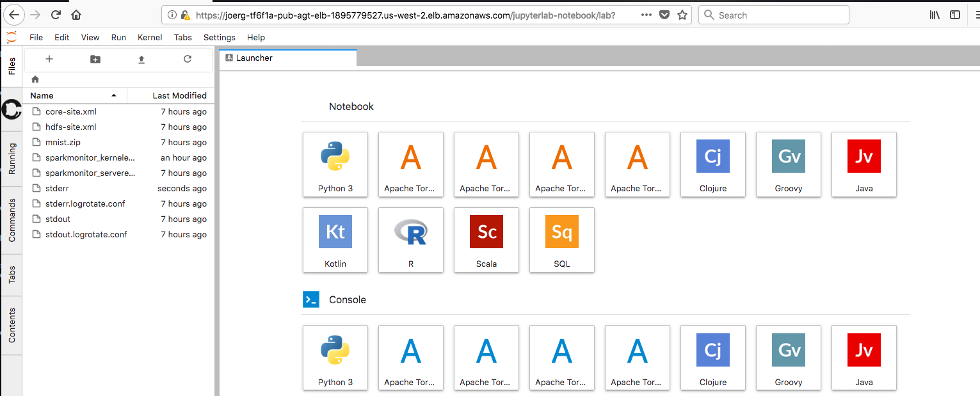Show site information via the circled i icon
Image resolution: width=980 pixels, height=396 pixels.
tap(172, 15)
